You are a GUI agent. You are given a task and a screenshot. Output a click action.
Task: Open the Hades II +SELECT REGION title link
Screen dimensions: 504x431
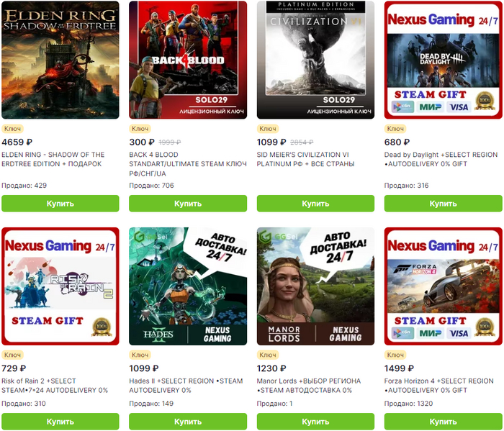186,386
